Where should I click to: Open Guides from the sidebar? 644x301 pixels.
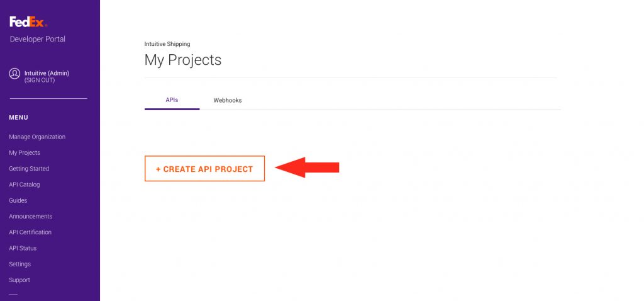click(18, 200)
